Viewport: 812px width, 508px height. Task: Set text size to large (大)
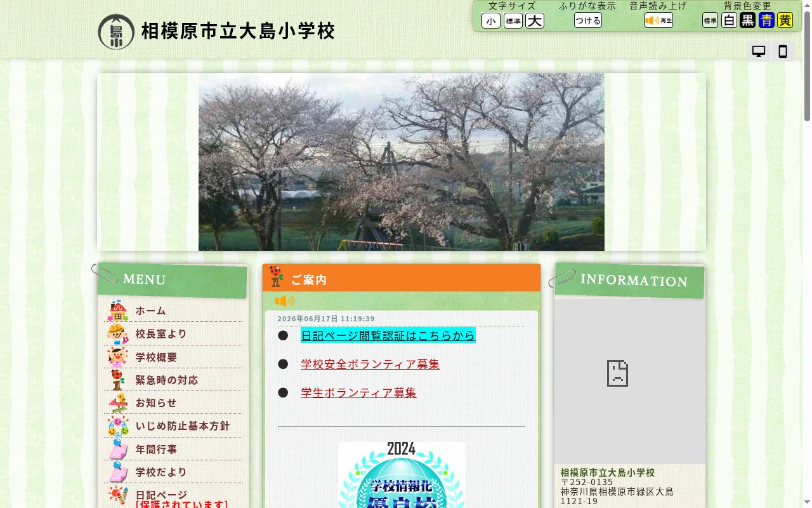tap(535, 21)
